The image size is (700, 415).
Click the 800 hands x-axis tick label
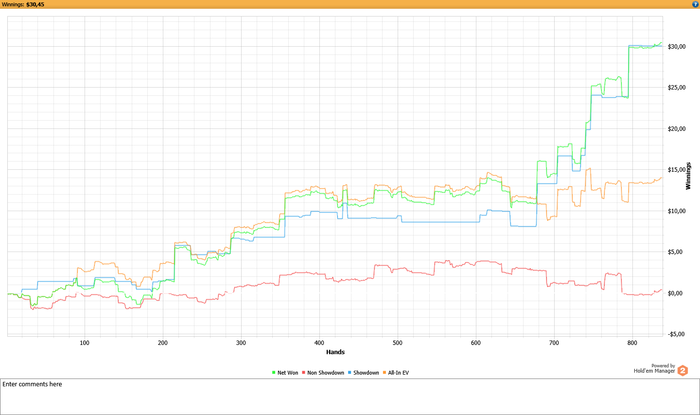pos(632,342)
